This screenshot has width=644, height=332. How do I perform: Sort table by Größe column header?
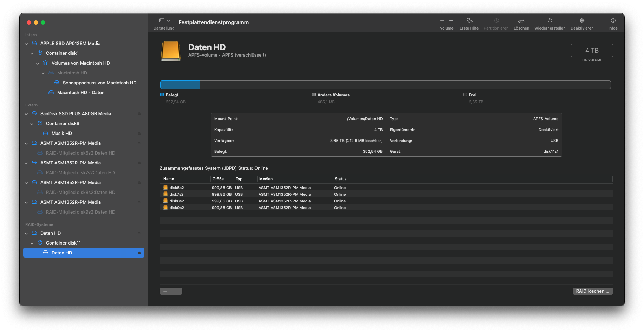pyautogui.click(x=218, y=179)
